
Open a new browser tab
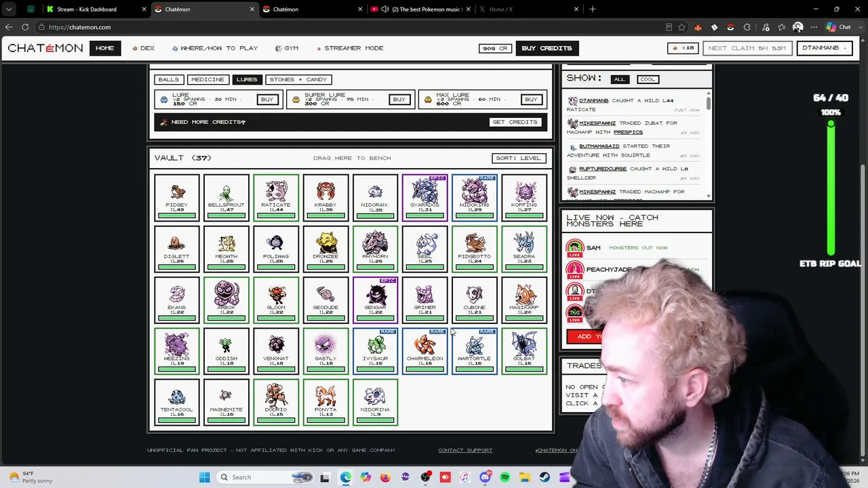593,9
